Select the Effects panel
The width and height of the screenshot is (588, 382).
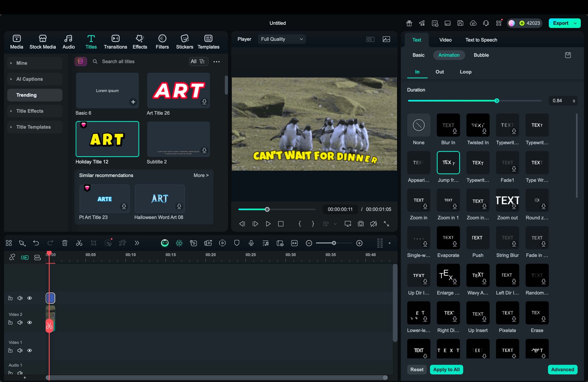(x=140, y=42)
